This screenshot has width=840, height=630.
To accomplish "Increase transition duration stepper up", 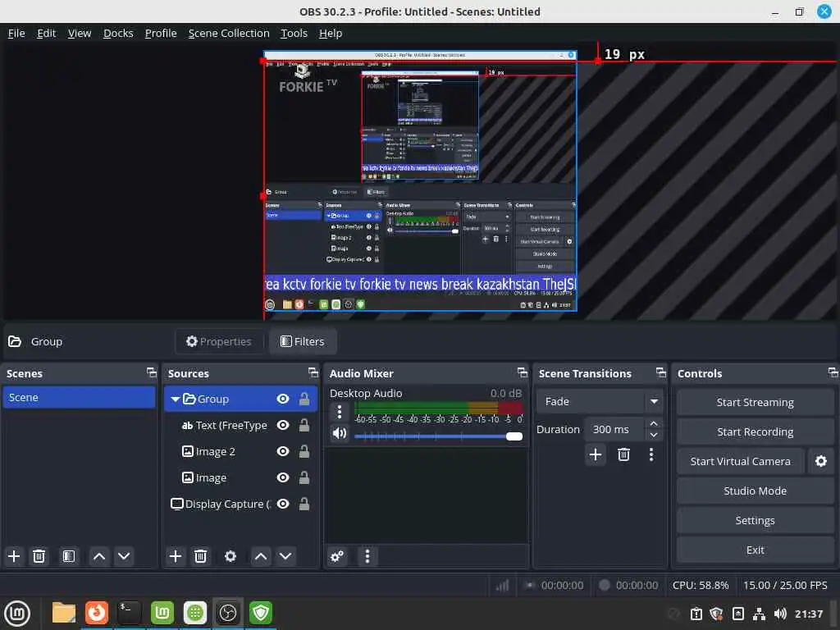I will (x=654, y=423).
